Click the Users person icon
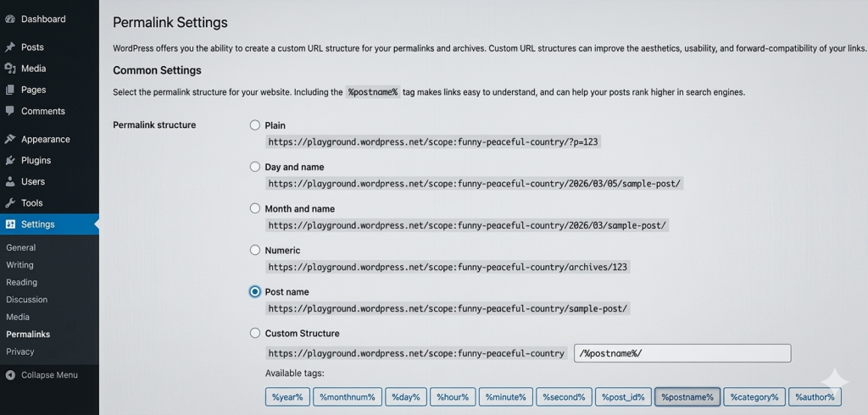 point(9,181)
